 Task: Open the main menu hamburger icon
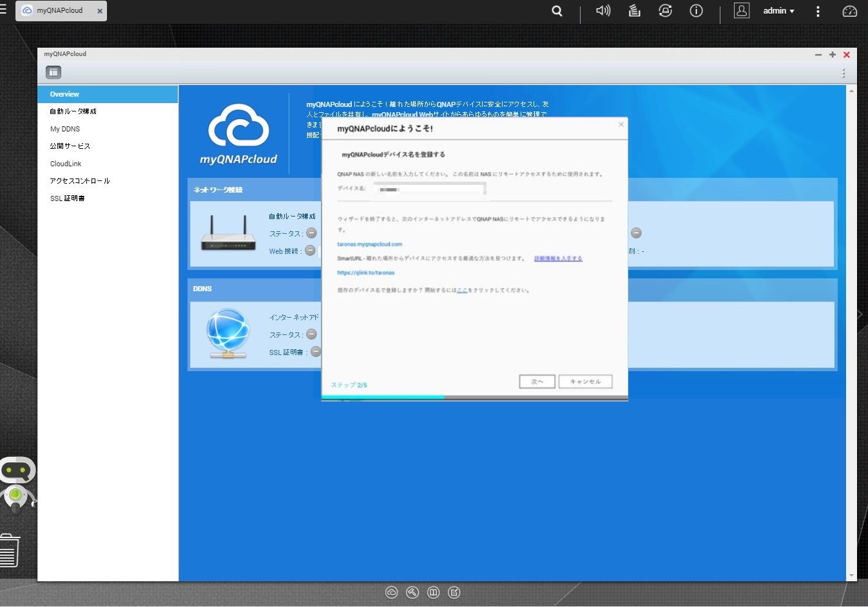3,10
